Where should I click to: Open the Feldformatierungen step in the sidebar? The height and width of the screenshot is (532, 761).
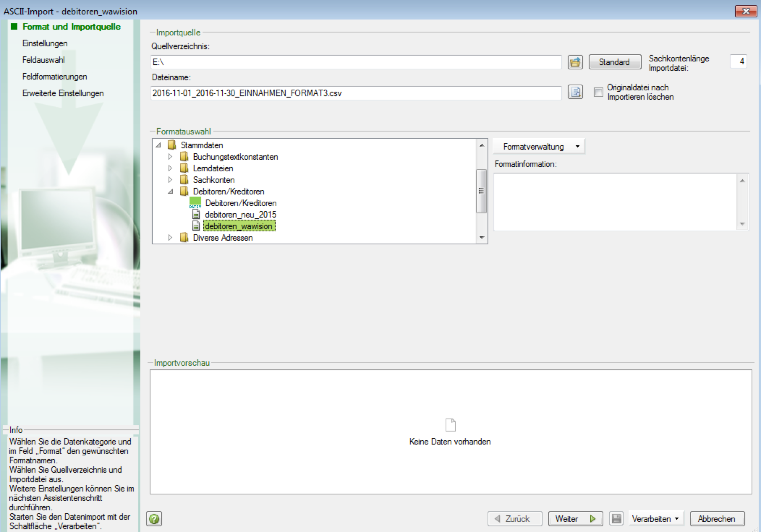coord(55,77)
